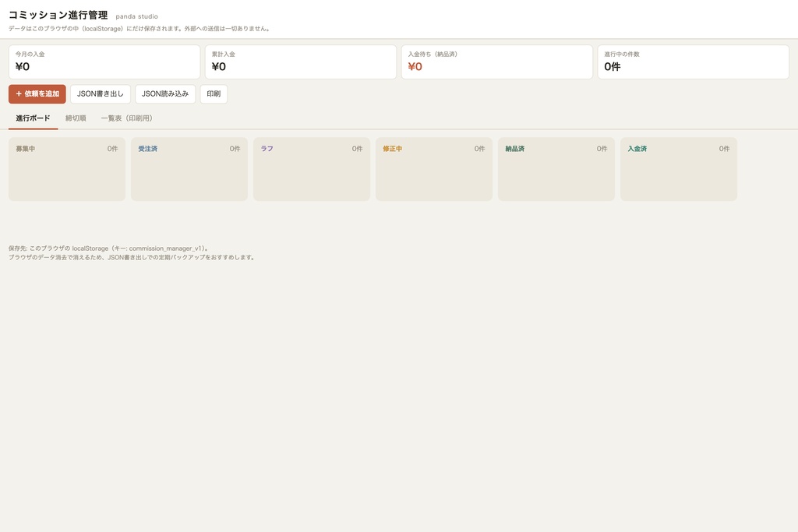Click the 進行中の件数 summary card
The image size is (798, 532).
pos(693,62)
